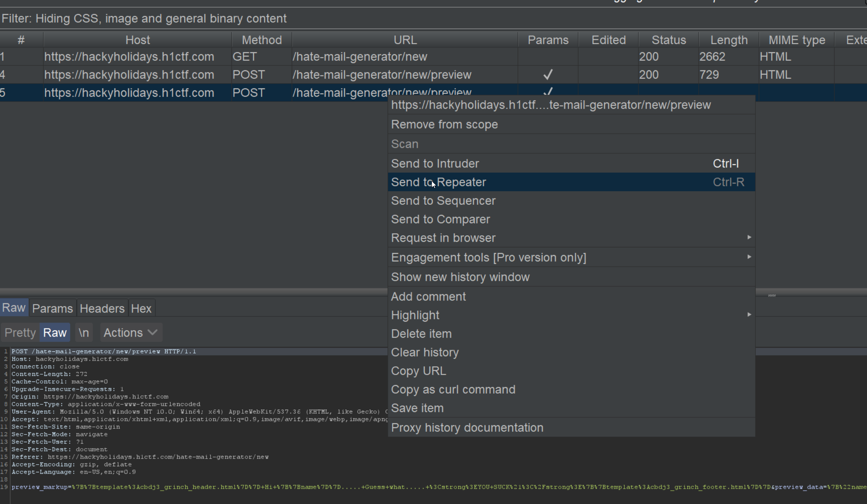Click Remove from scope
The height and width of the screenshot is (504, 867).
(444, 124)
